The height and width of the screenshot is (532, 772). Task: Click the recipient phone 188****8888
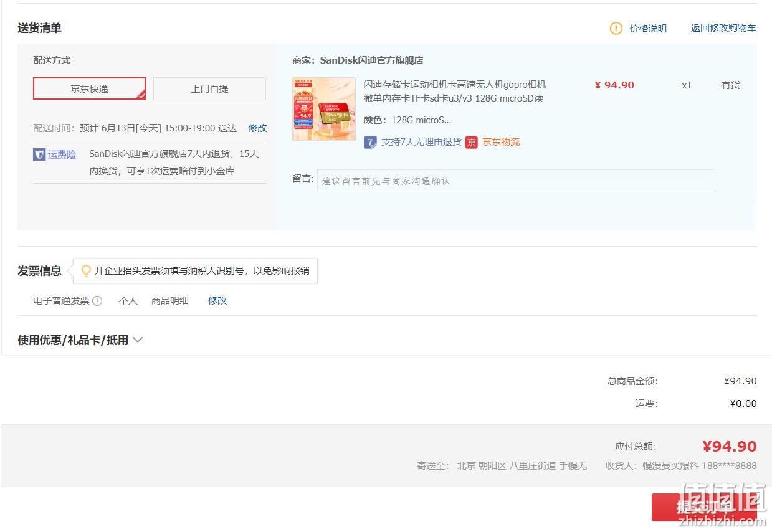tap(729, 465)
